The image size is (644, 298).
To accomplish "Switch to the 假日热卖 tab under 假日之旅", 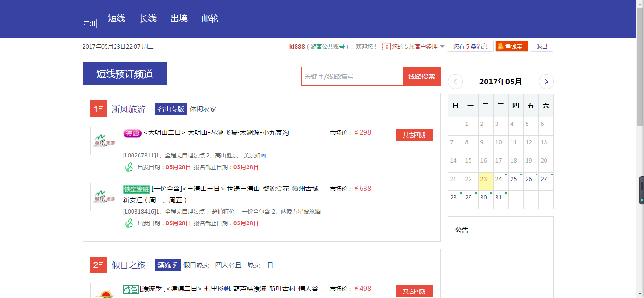I will [197, 265].
